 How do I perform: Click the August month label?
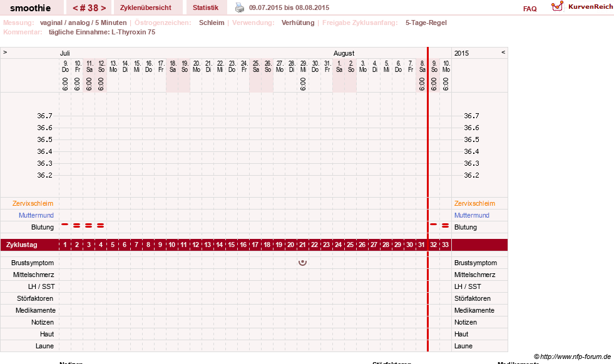pos(344,53)
